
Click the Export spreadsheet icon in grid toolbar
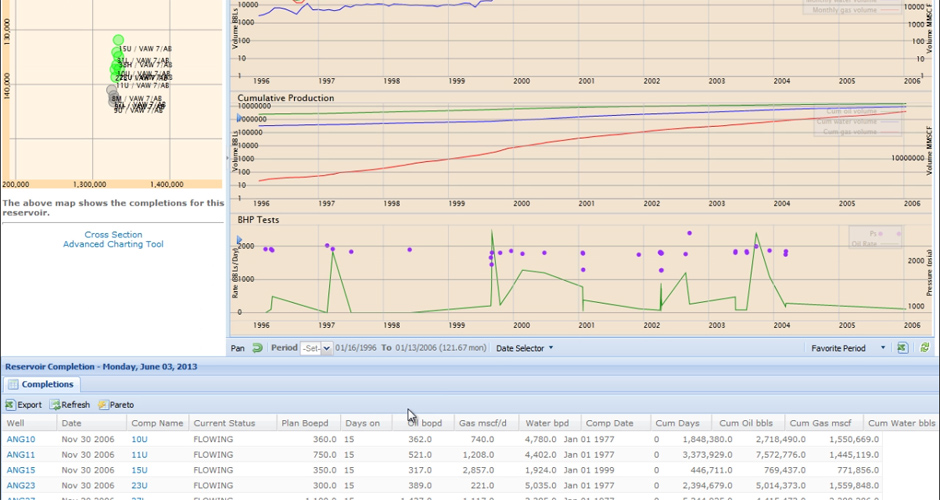coord(10,405)
